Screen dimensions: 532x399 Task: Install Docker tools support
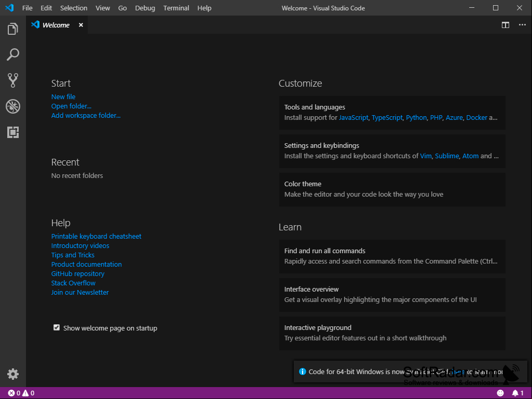(x=476, y=117)
